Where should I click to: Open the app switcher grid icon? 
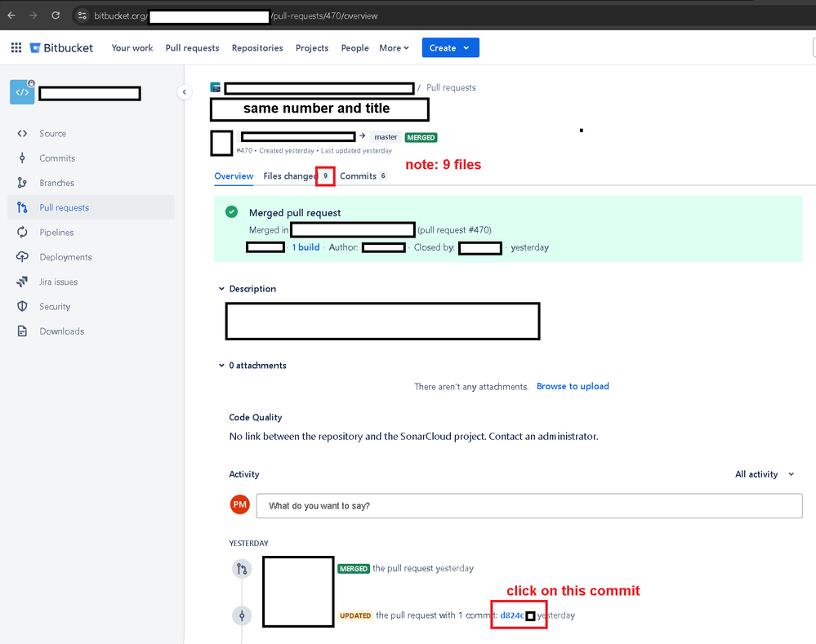[16, 48]
